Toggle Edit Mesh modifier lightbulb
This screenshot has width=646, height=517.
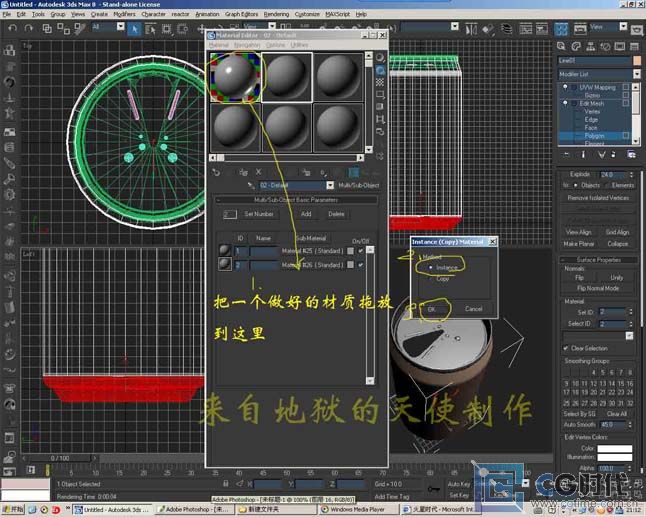point(565,103)
